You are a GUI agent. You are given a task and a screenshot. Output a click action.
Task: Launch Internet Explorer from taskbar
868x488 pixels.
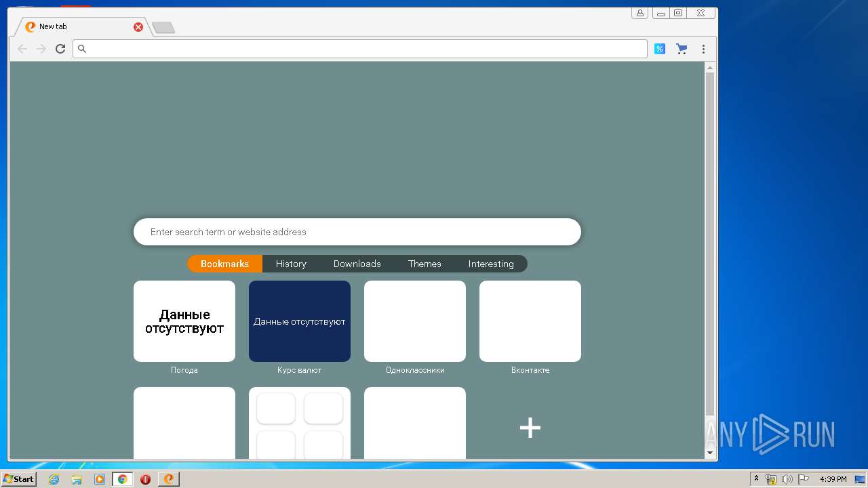click(54, 479)
